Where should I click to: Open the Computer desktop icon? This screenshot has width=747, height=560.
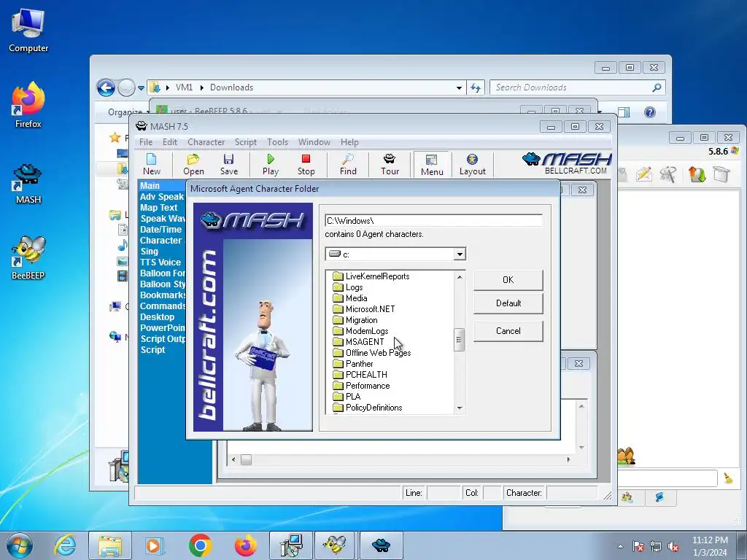pyautogui.click(x=28, y=31)
